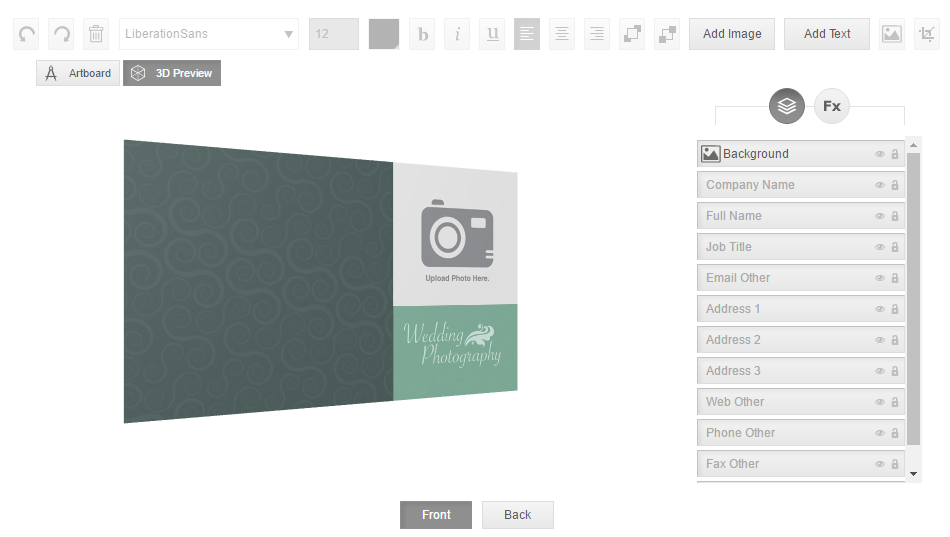The height and width of the screenshot is (537, 950).
Task: Toggle italic formatting
Action: 457,34
